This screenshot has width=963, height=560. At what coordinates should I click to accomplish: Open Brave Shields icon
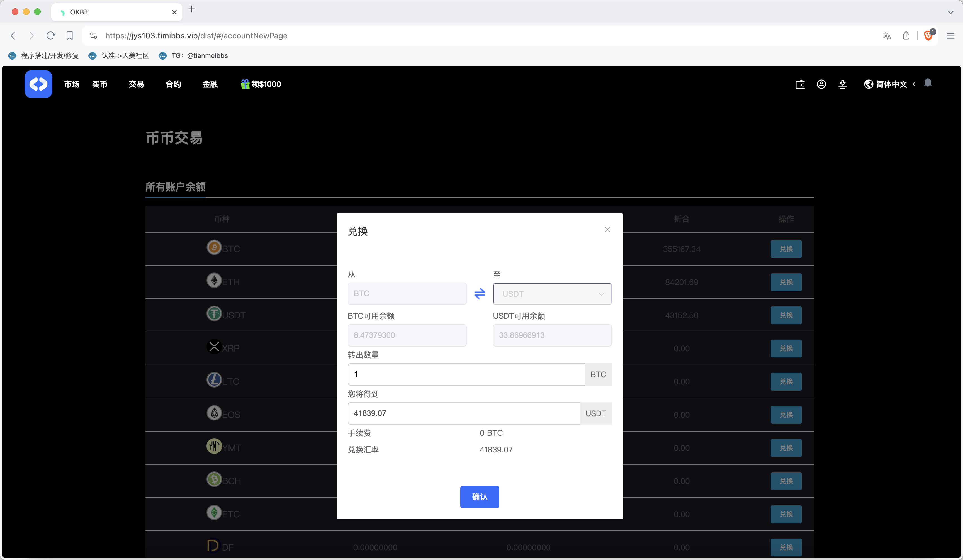click(x=929, y=35)
